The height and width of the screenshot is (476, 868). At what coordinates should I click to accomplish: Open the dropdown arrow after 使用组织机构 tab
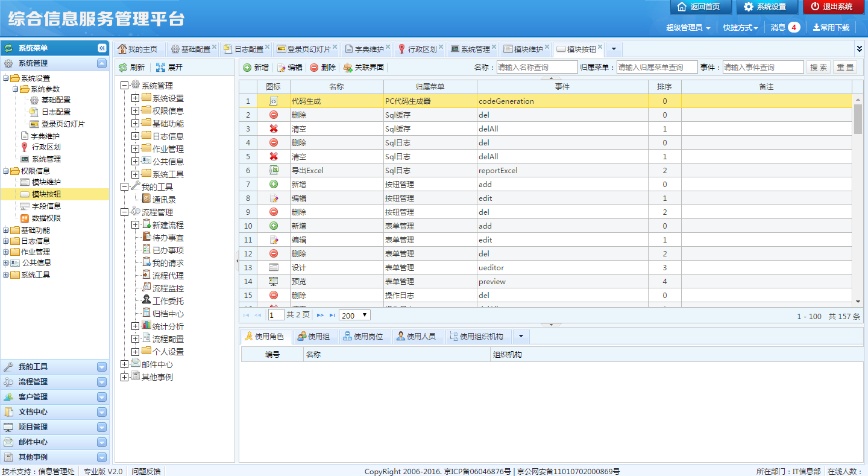pyautogui.click(x=521, y=336)
